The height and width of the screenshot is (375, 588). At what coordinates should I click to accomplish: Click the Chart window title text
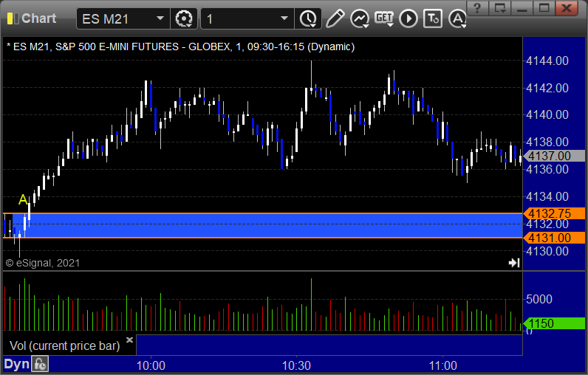coord(38,18)
